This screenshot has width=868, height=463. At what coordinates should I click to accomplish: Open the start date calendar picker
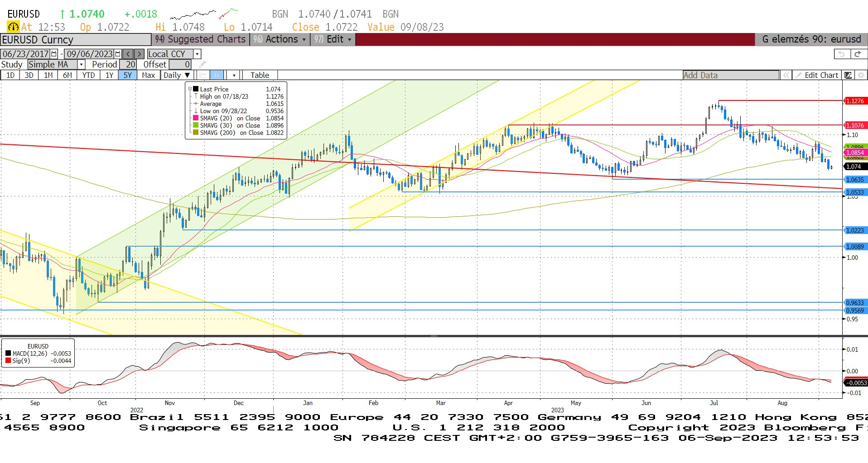pyautogui.click(x=54, y=54)
